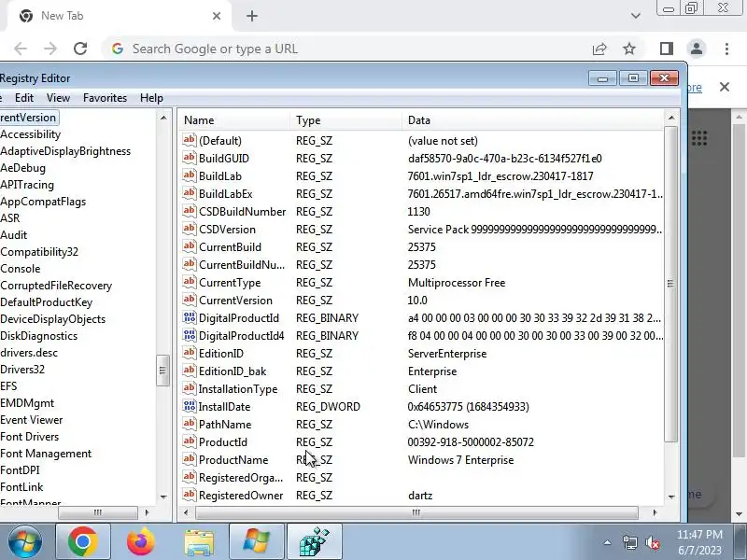Click the values list horizontal scrollbar thumb
This screenshot has height=560, width=747.
point(416,512)
